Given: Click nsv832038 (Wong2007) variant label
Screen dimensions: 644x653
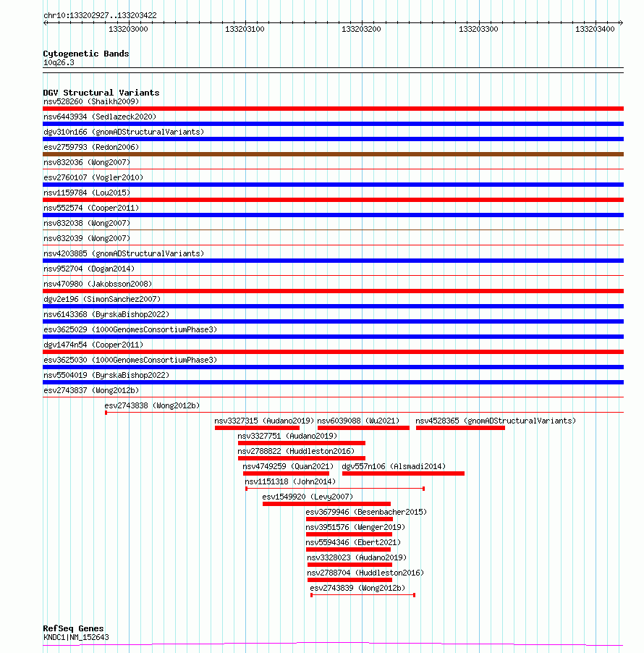Looking at the screenshot, I should click(87, 223).
